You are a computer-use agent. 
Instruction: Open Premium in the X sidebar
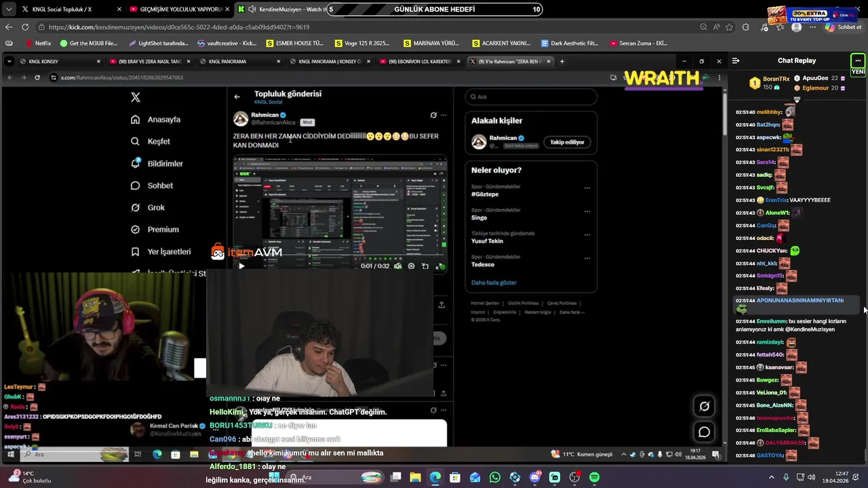pos(155,230)
